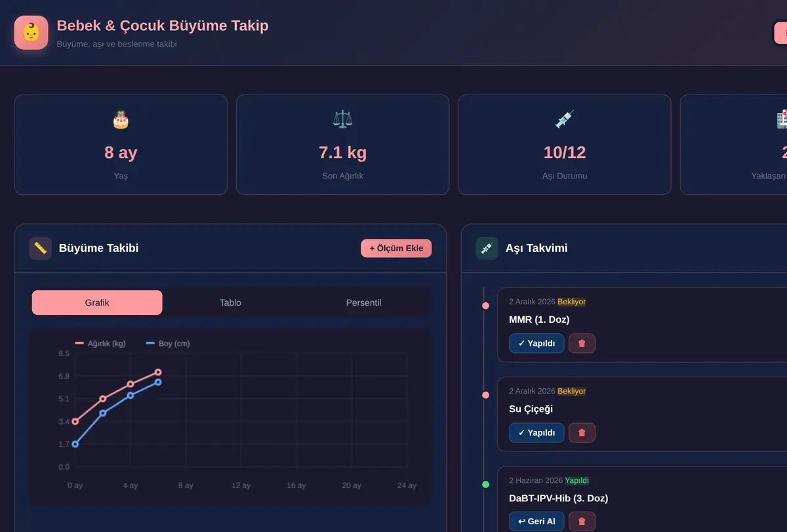Delete the Su Çiçeği vaccine entry

click(582, 432)
